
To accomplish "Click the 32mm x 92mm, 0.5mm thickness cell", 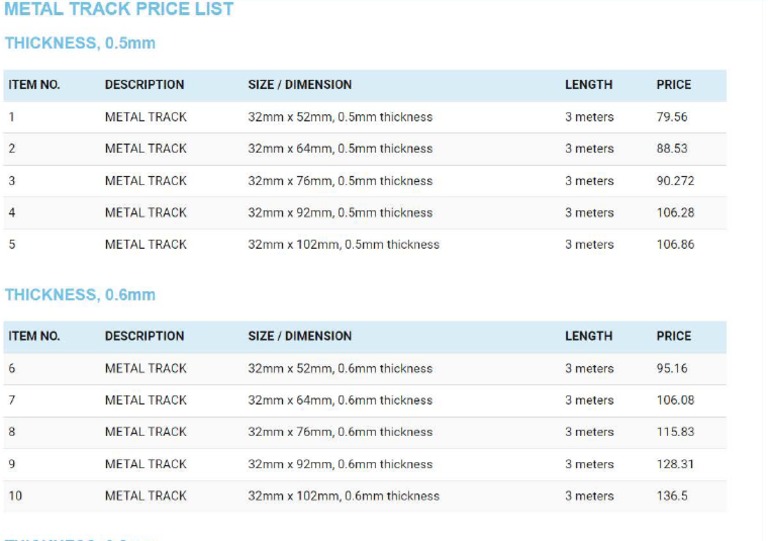I will pos(340,213).
